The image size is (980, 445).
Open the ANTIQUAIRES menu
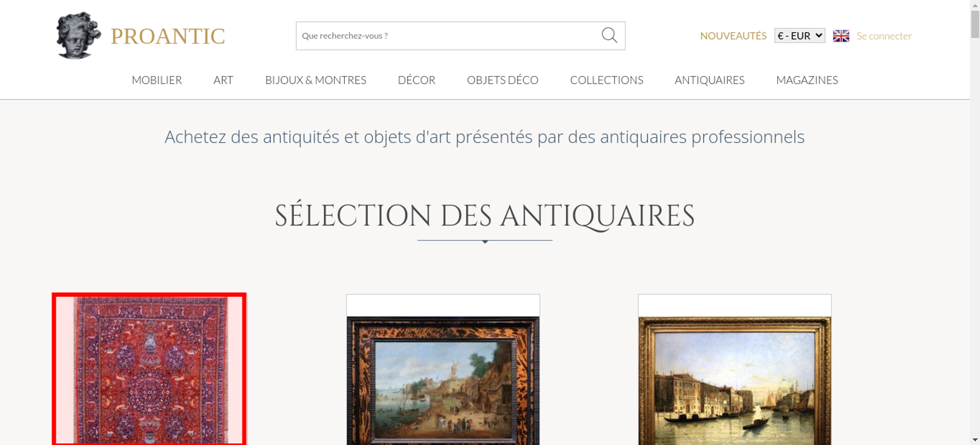(710, 80)
